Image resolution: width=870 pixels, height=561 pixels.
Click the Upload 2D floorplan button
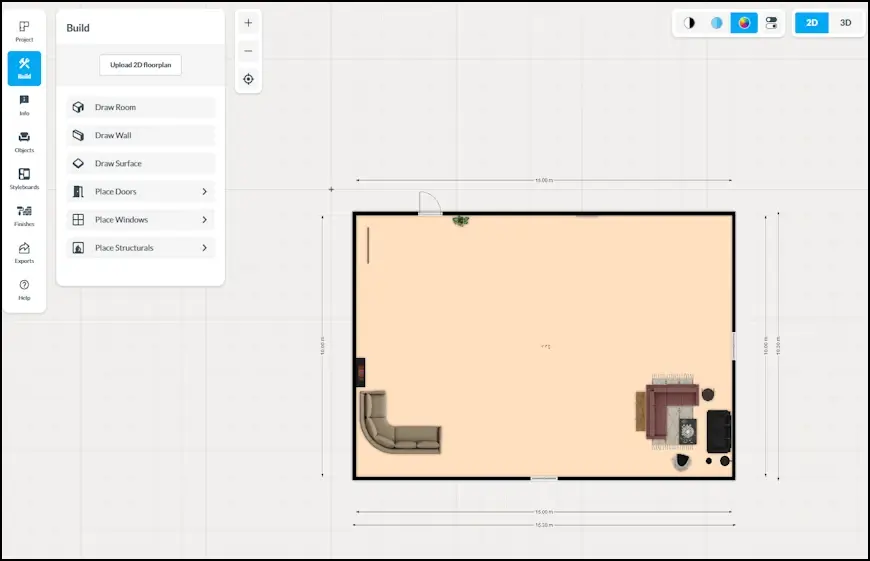[140, 65]
